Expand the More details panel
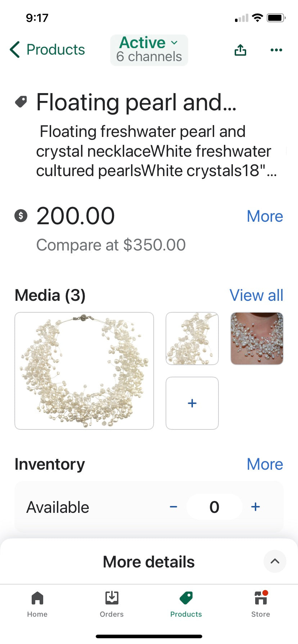The height and width of the screenshot is (644, 298). pyautogui.click(x=149, y=562)
